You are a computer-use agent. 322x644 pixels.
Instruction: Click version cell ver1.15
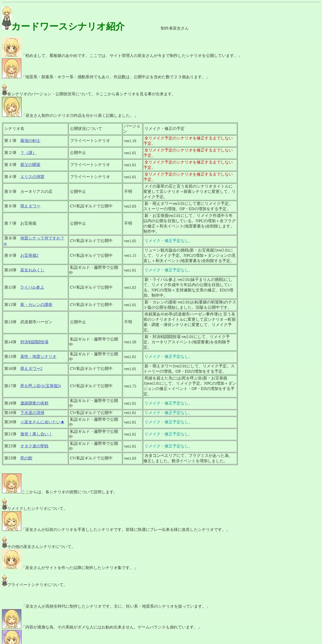click(x=132, y=256)
